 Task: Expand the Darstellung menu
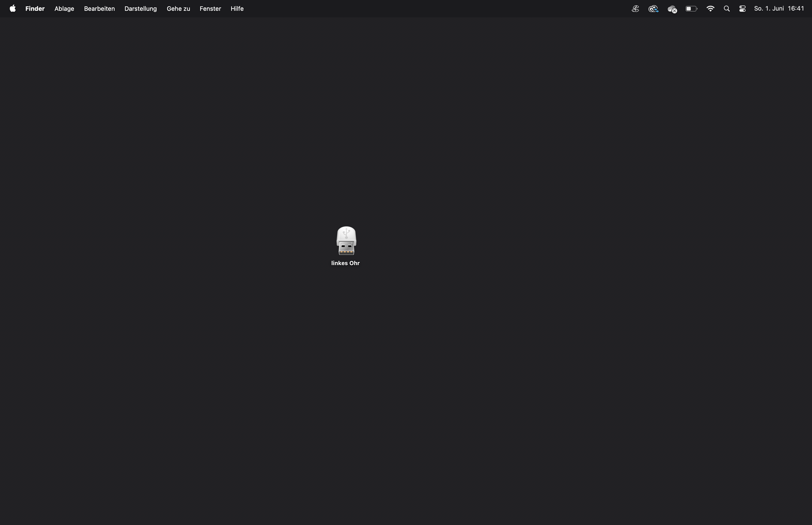click(141, 8)
